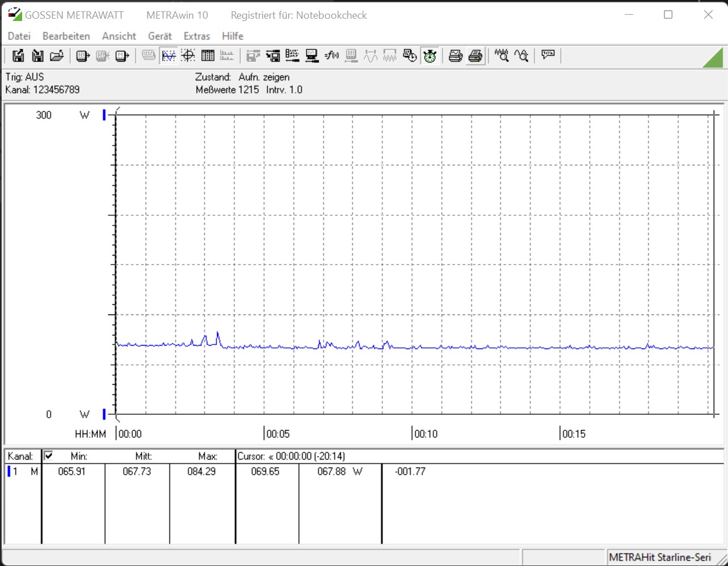Click the channel row '1 M' label

pyautogui.click(x=26, y=471)
